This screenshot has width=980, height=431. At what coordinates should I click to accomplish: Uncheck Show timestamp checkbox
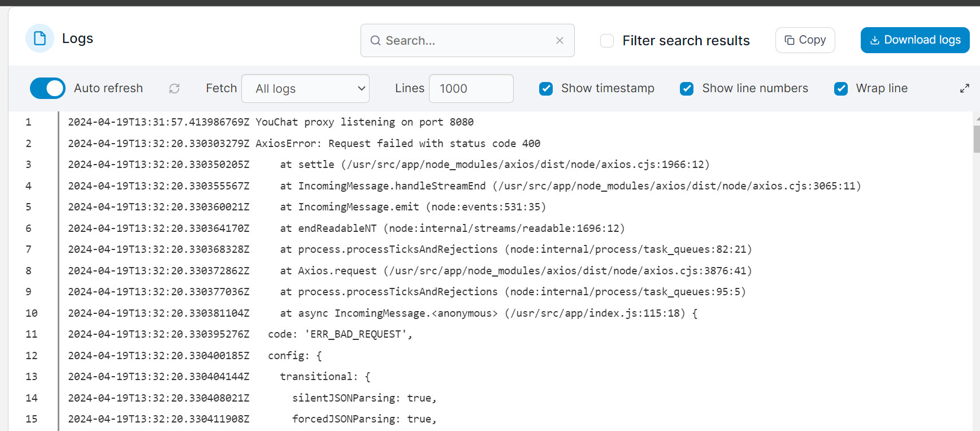point(546,89)
